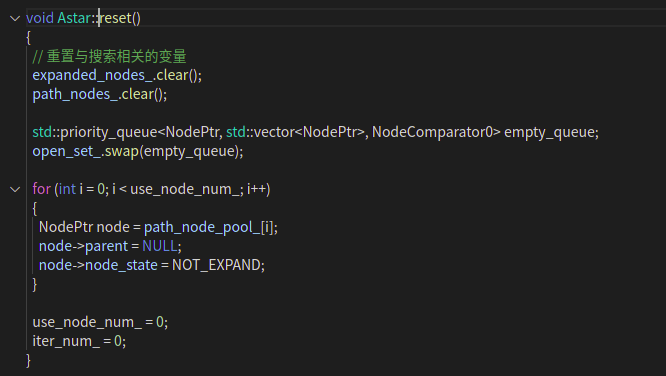This screenshot has height=376, width=666.
Task: Click the void return type keyword
Action: tap(40, 18)
